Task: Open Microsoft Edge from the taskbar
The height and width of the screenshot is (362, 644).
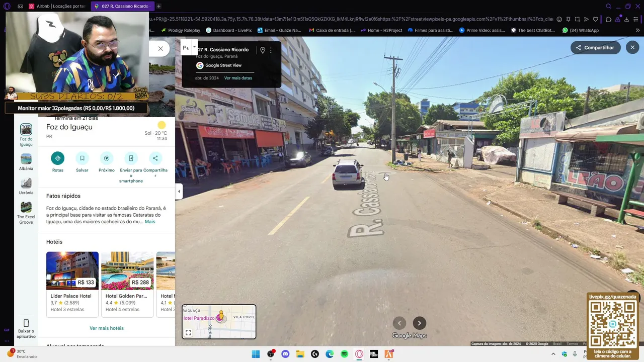Action: [x=330, y=354]
